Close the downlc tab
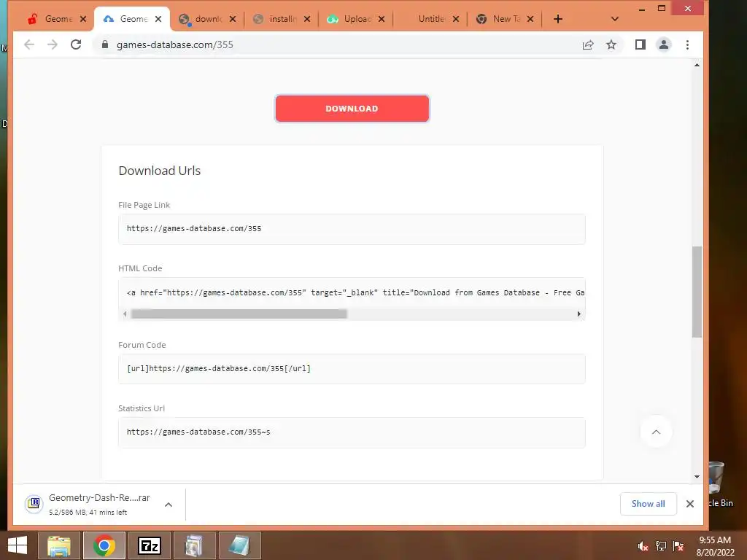Image resolution: width=747 pixels, height=560 pixels. point(233,19)
